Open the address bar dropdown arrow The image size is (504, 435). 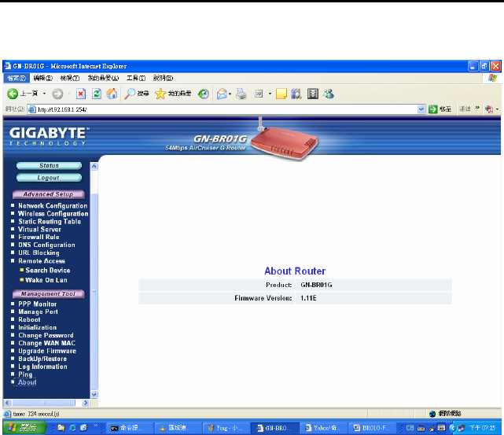point(421,109)
